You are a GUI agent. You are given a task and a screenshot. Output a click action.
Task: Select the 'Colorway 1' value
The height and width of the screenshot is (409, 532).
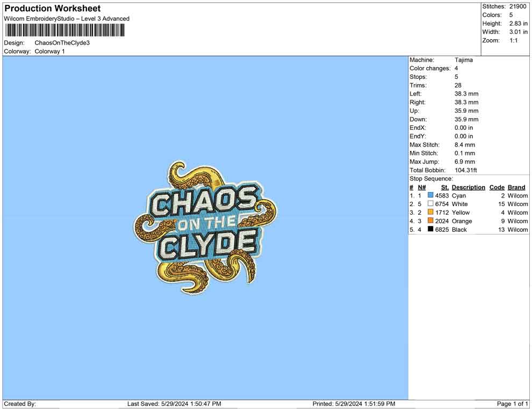coord(49,52)
